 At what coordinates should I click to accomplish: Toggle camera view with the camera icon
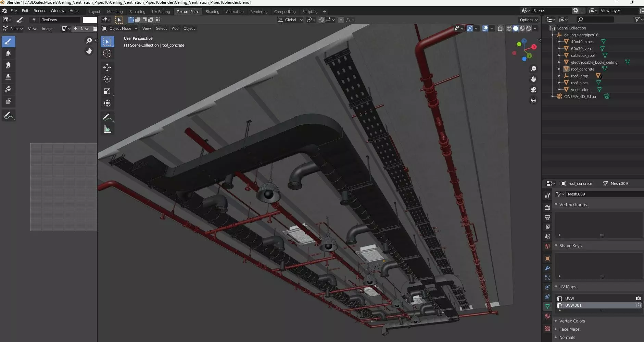[533, 90]
